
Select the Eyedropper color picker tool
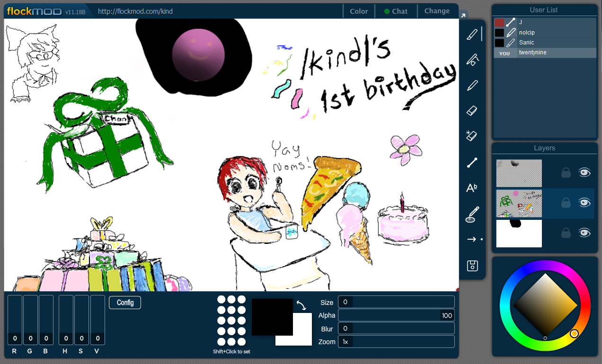[472, 214]
